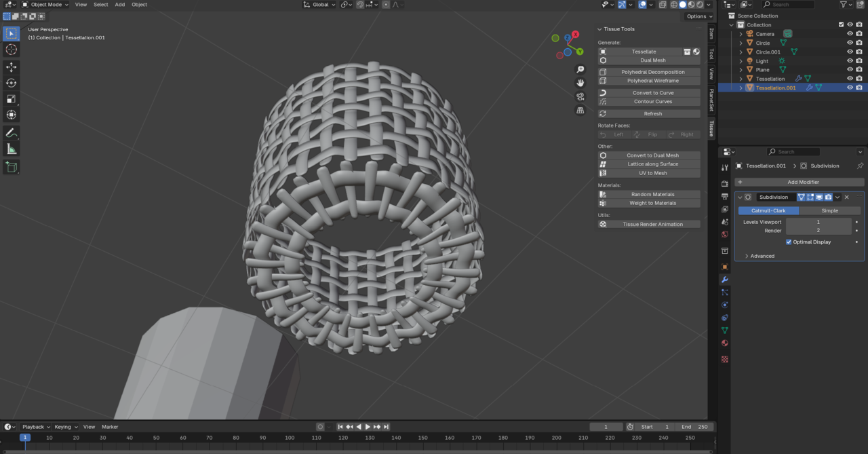The height and width of the screenshot is (454, 868).
Task: Choose the Annotate tool
Action: click(x=12, y=133)
